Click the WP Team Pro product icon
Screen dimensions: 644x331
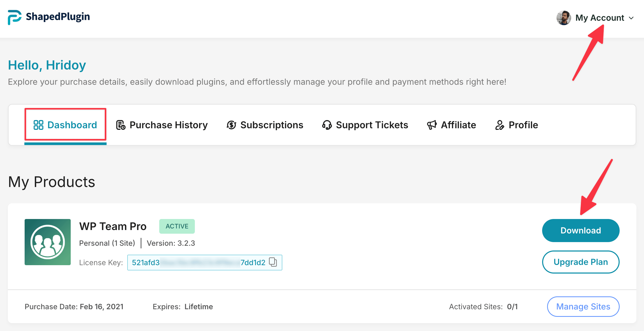(x=47, y=242)
